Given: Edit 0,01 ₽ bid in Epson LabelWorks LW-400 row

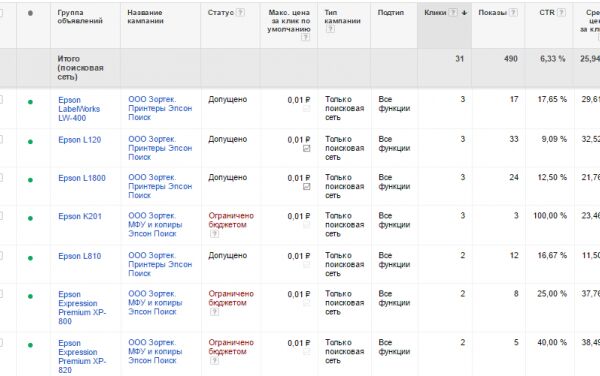Looking at the screenshot, I should (x=298, y=100).
